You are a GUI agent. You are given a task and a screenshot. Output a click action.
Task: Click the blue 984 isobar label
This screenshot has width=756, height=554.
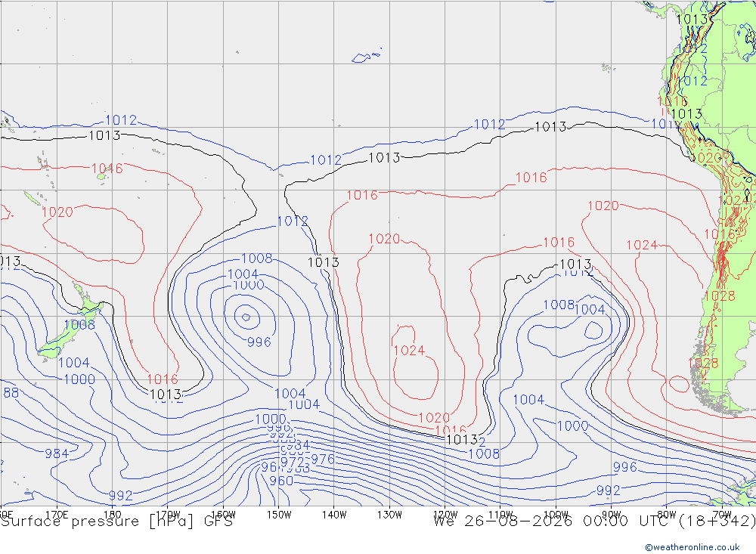tap(57, 453)
